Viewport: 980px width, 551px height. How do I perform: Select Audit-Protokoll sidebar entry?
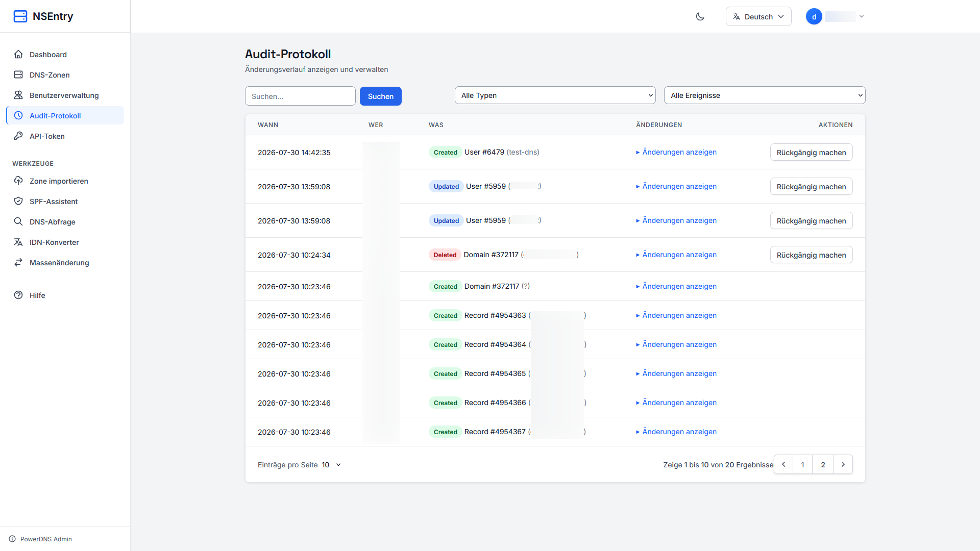click(x=65, y=116)
